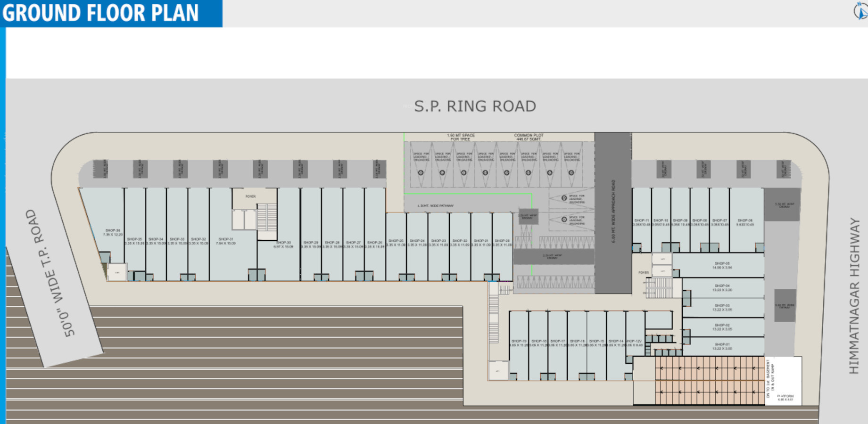The image size is (868, 424).
Task: Select Shop-31 unit label
Action: click(x=225, y=241)
